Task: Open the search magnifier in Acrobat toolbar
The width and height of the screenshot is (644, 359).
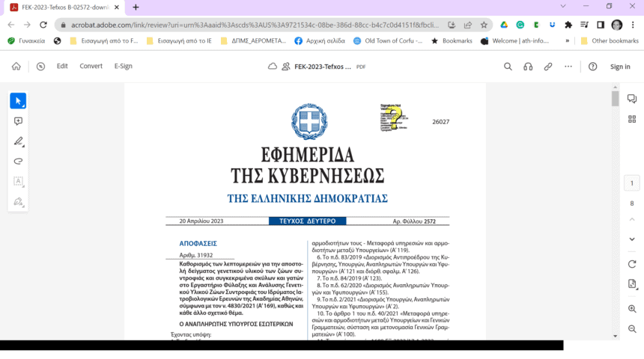Action: pyautogui.click(x=508, y=67)
